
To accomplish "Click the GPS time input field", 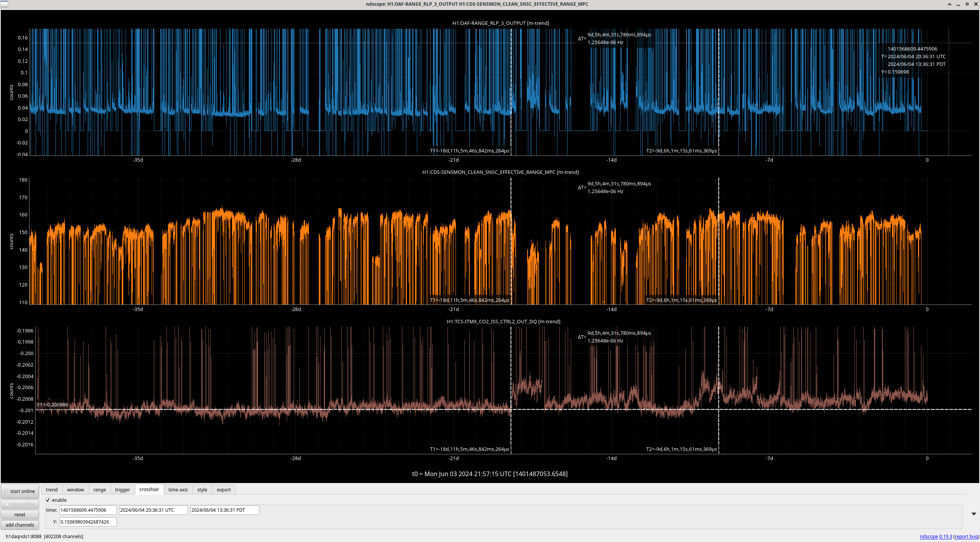I will 88,510.
